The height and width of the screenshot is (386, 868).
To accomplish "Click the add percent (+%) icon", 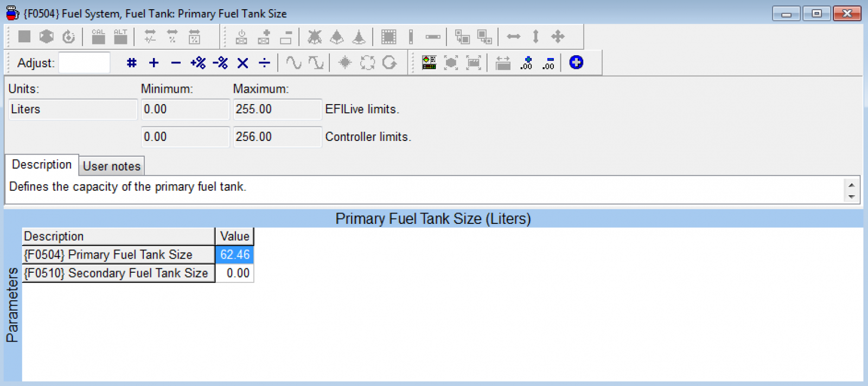I will pos(198,63).
